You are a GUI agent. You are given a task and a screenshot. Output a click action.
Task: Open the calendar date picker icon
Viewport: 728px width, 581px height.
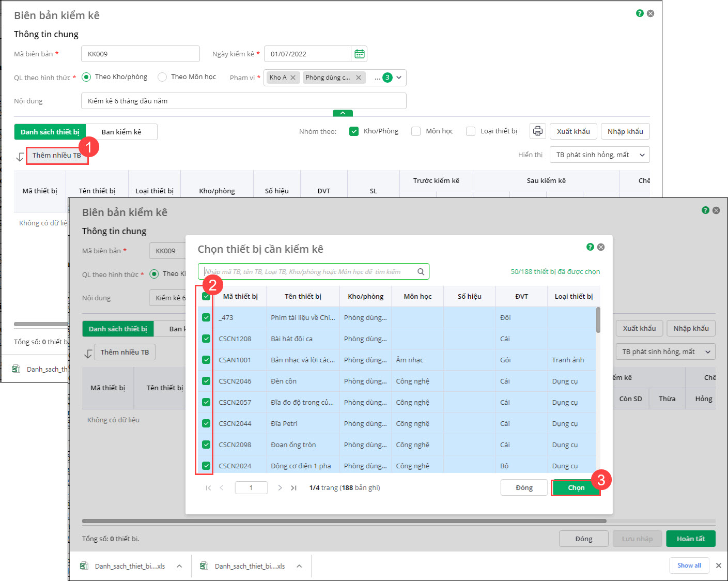coord(359,54)
